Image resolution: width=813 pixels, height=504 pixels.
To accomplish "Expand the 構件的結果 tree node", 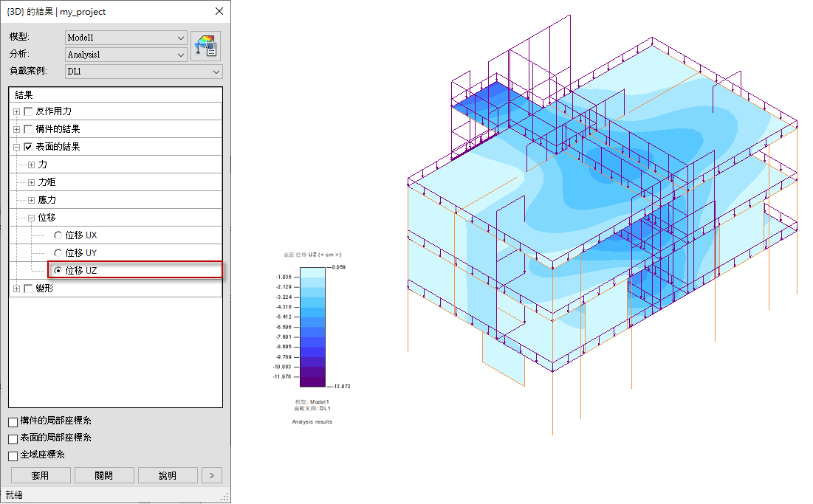I will (16, 129).
